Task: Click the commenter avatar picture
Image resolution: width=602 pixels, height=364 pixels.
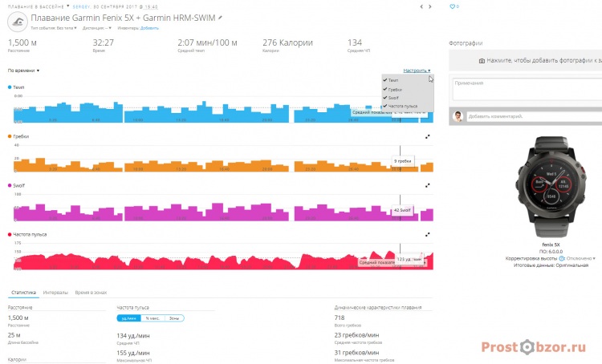Action: [458, 116]
